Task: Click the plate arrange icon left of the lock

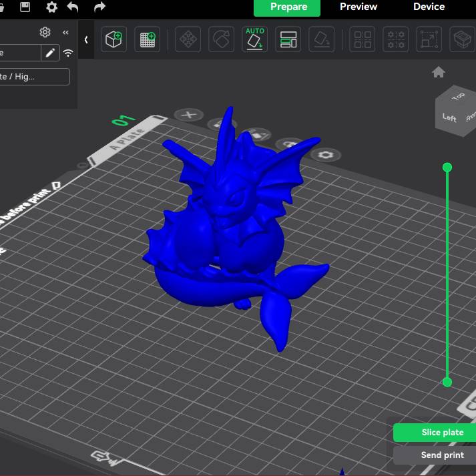Action: point(258,134)
